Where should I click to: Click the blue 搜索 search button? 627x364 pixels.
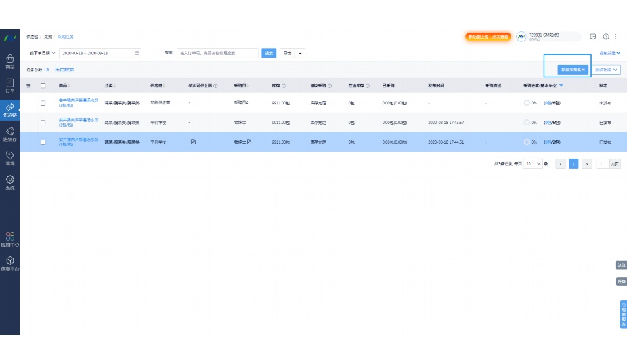click(269, 53)
